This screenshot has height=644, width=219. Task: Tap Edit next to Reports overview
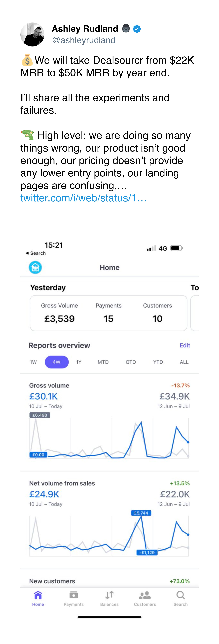(185, 345)
